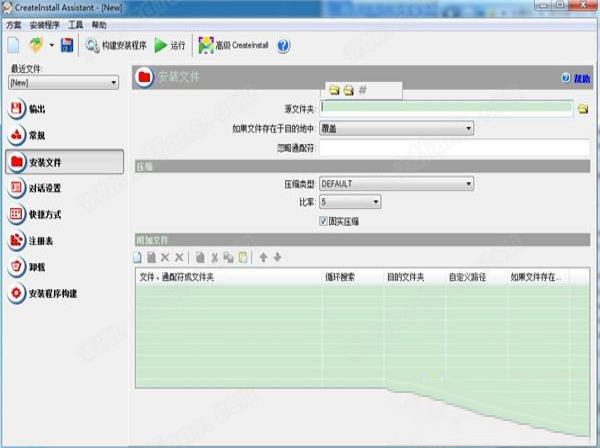Click the 构建安装程序 button
The image size is (600, 448).
(x=116, y=45)
